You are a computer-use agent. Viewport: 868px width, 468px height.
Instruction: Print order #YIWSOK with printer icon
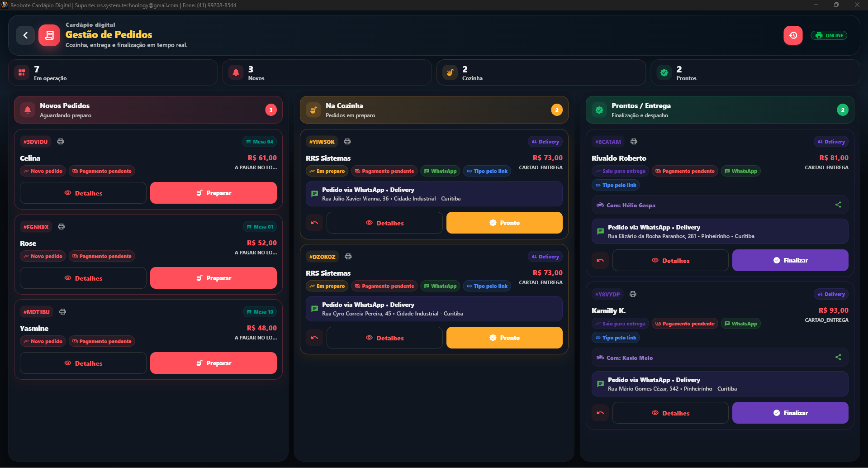coord(347,142)
